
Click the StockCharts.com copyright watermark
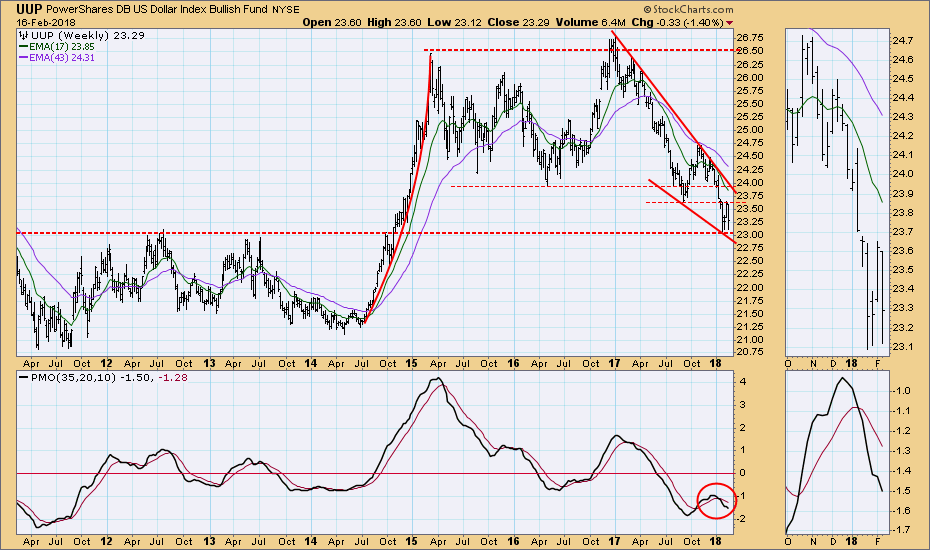688,9
